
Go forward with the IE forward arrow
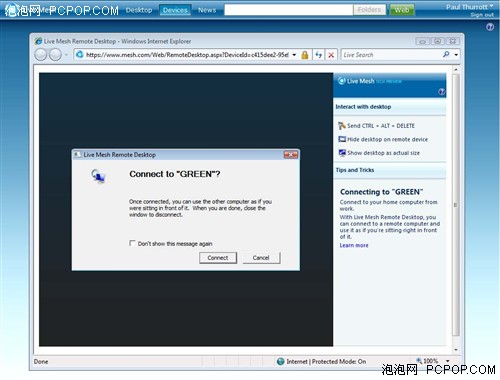pos(55,54)
